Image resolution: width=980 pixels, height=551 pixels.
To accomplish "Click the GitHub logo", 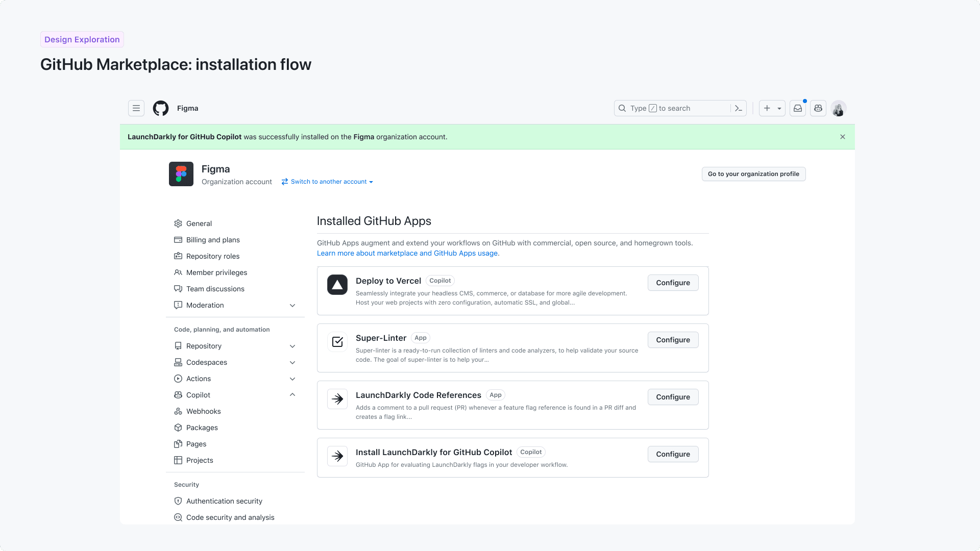I will tap(160, 108).
